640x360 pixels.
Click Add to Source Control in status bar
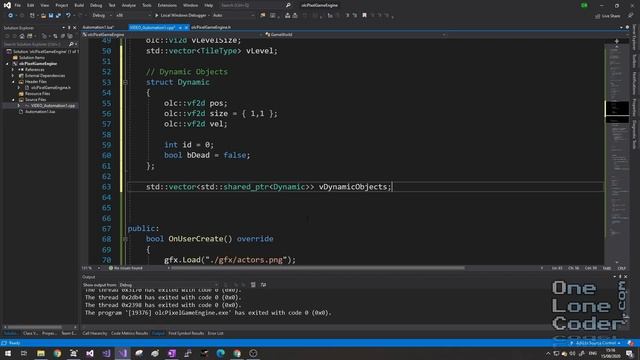[596, 343]
